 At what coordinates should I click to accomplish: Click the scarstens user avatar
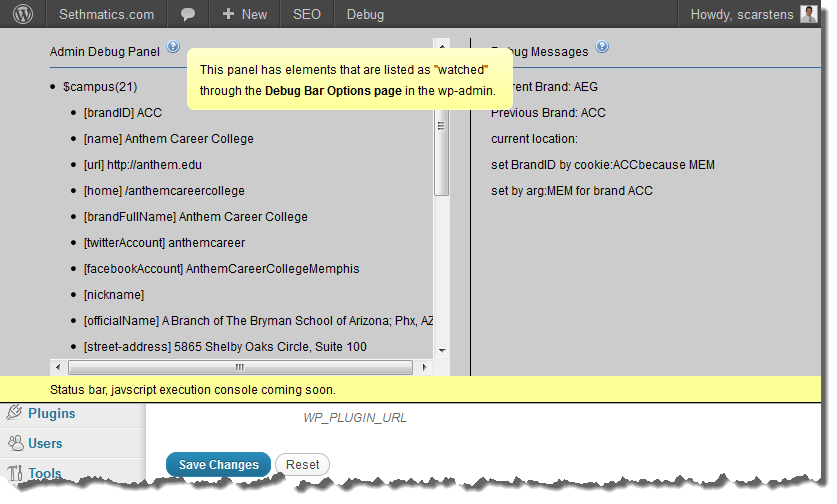tap(808, 14)
